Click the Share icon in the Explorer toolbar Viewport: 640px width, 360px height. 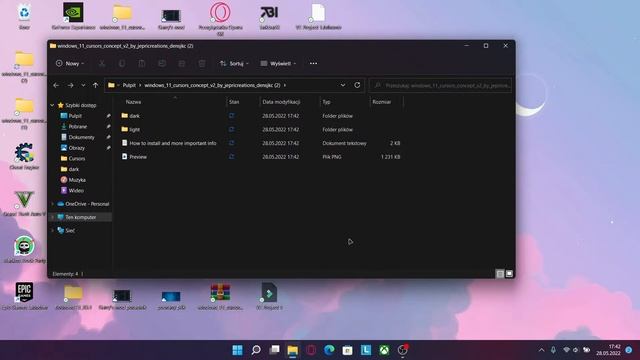(x=182, y=63)
